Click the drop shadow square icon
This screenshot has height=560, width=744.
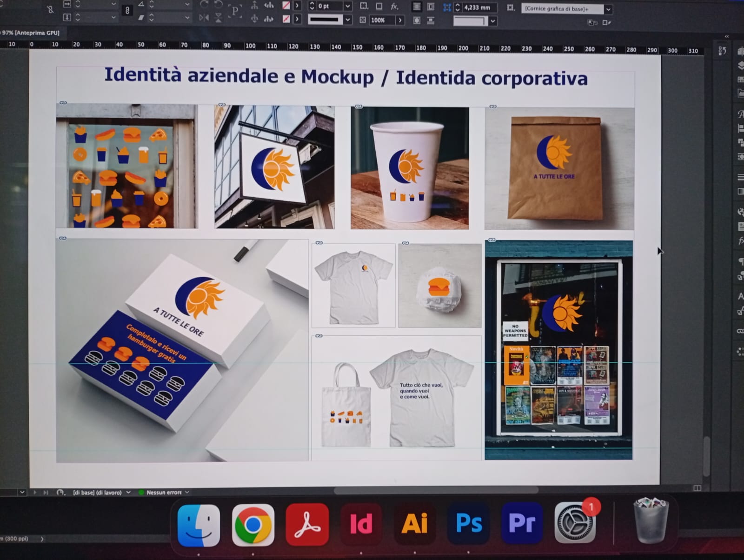[379, 6]
